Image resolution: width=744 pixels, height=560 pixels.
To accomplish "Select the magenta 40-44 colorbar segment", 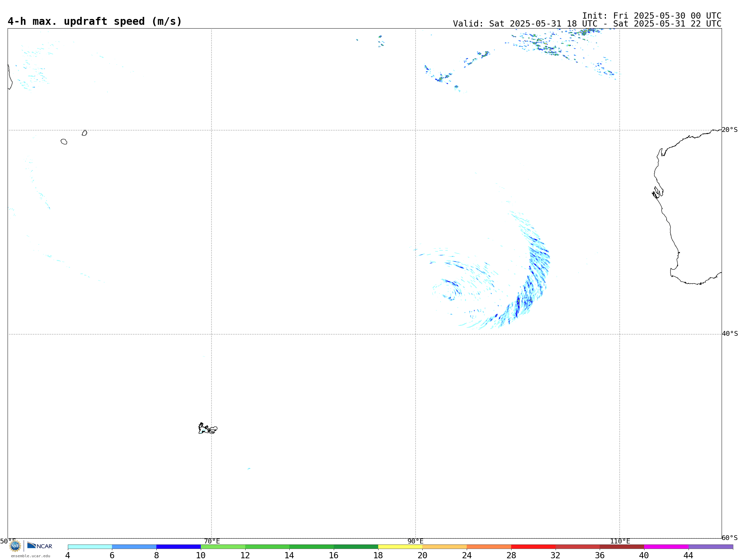I will 666,547.
